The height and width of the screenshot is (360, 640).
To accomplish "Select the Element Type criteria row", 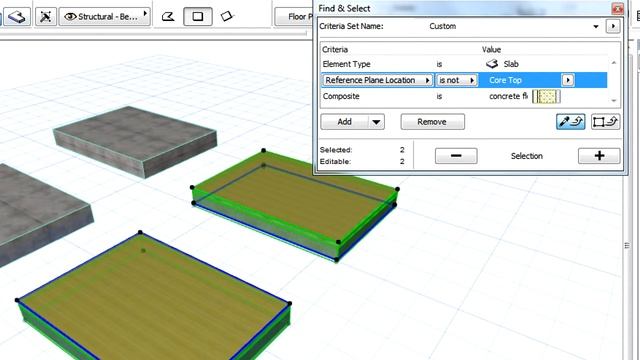I will [x=464, y=64].
